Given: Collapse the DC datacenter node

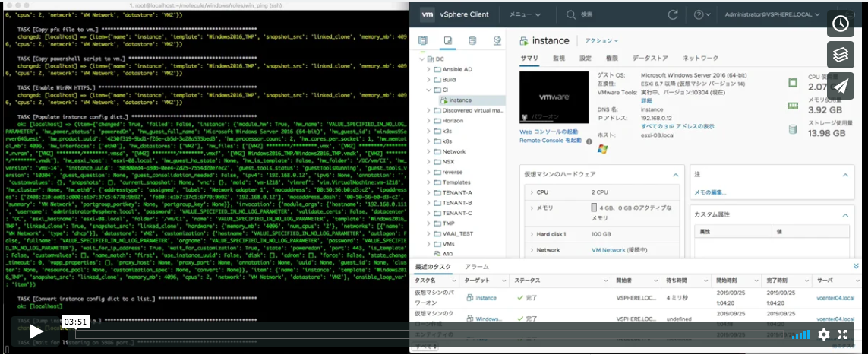Looking at the screenshot, I should pyautogui.click(x=421, y=59).
